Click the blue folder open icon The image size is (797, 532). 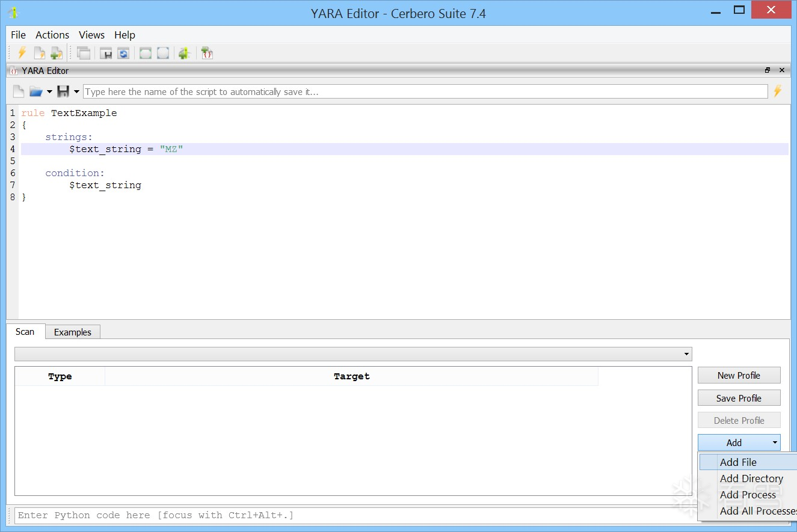click(x=36, y=91)
